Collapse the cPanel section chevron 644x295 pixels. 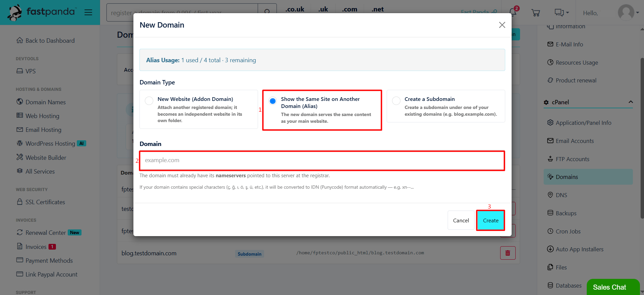tap(631, 102)
